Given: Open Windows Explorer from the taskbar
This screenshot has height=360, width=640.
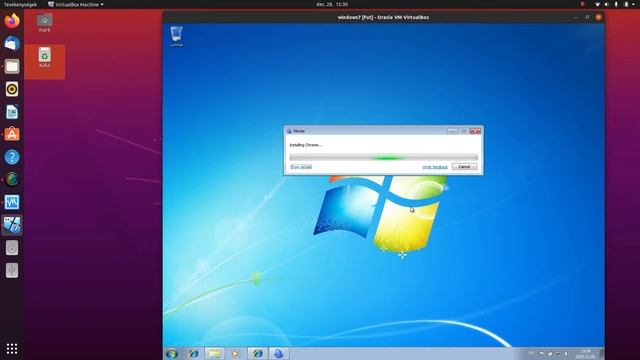Looking at the screenshot, I should point(215,353).
